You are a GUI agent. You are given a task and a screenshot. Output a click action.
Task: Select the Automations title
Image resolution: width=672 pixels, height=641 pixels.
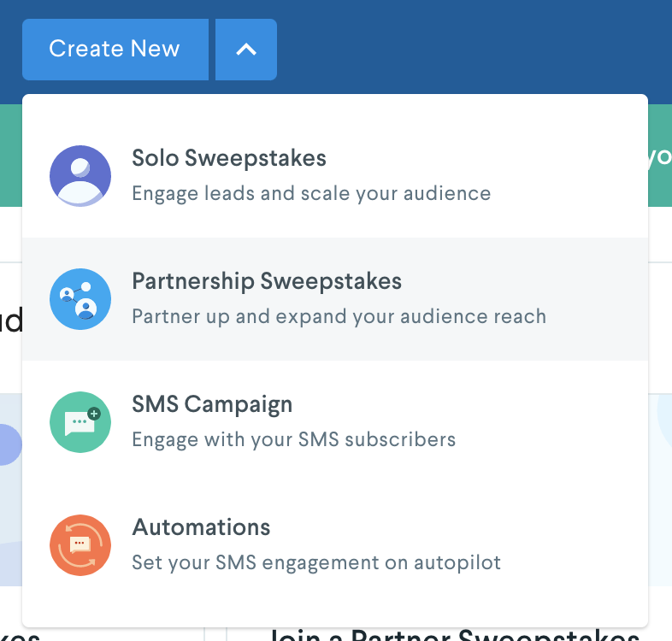click(201, 527)
